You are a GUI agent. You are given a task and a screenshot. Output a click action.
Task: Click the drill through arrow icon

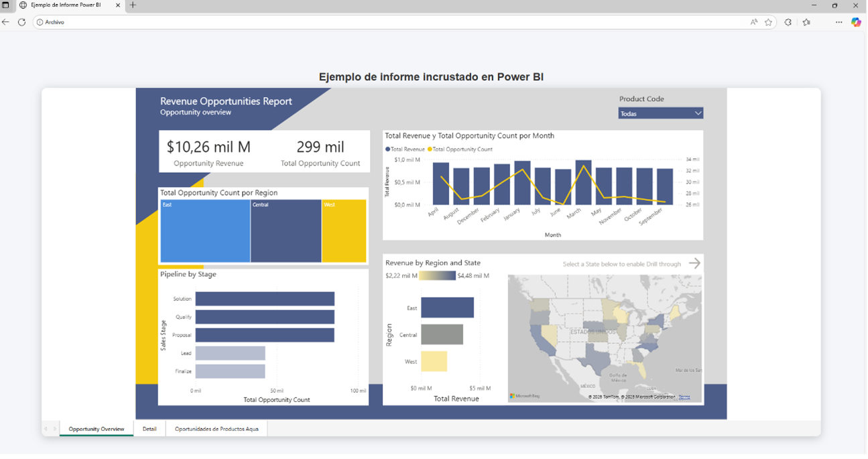(694, 263)
